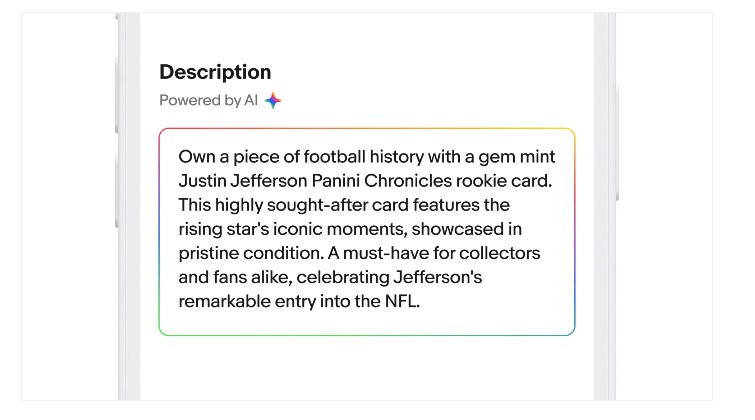Click "rookie card." in second line
Viewport: 755px width, 420px height.
point(504,181)
